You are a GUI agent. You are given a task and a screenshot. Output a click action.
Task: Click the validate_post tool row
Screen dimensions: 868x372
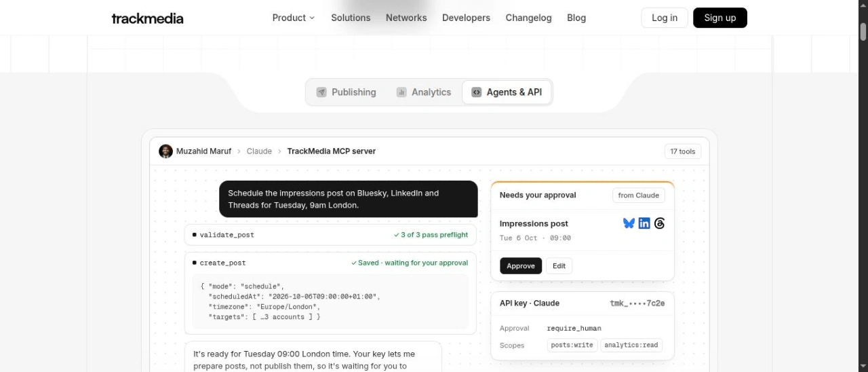[x=330, y=235]
